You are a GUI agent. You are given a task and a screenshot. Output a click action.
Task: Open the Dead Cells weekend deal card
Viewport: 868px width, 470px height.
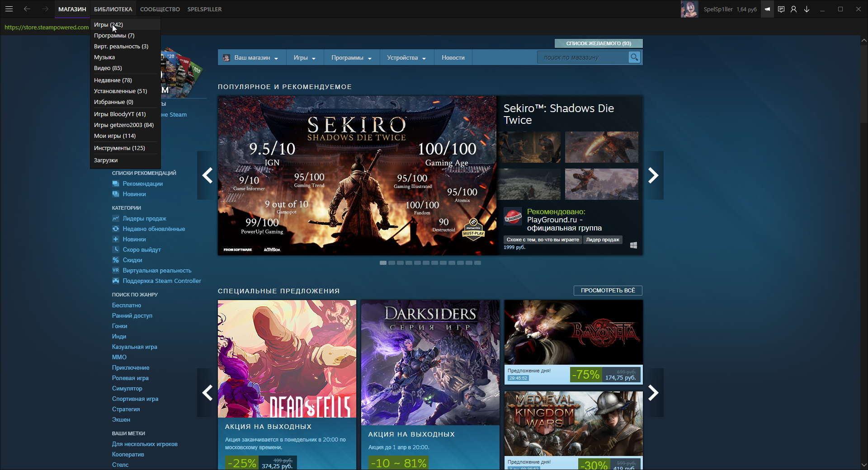[287, 385]
